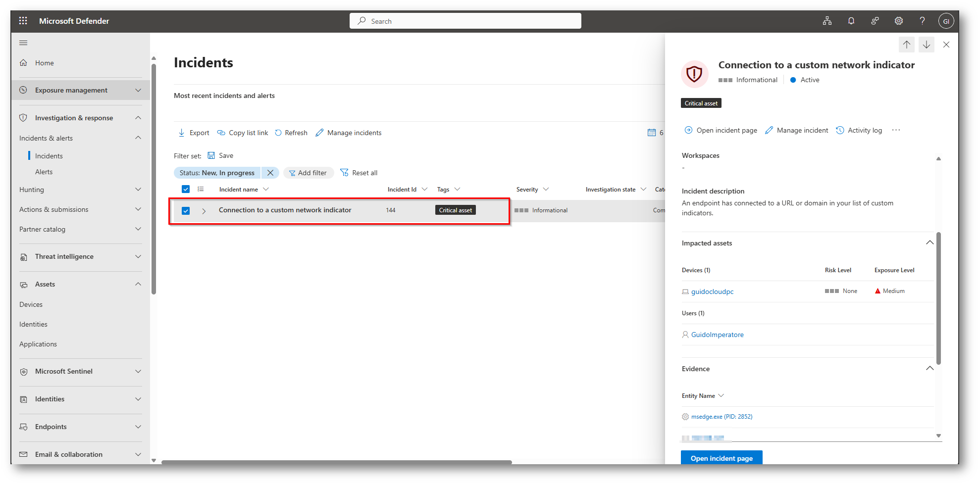Sort by Incident name column
Viewport: 980px width, 485px height.
pos(244,190)
